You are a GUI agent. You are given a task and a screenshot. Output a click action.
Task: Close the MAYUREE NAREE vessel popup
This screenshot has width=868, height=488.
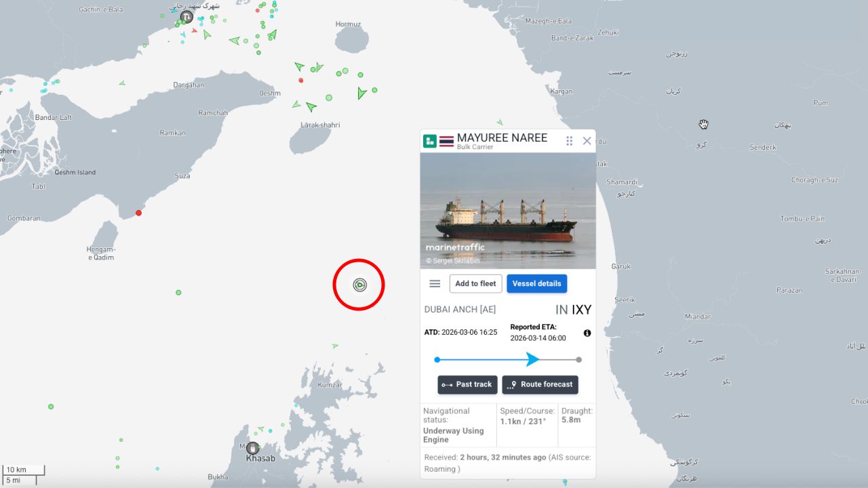[x=587, y=141]
